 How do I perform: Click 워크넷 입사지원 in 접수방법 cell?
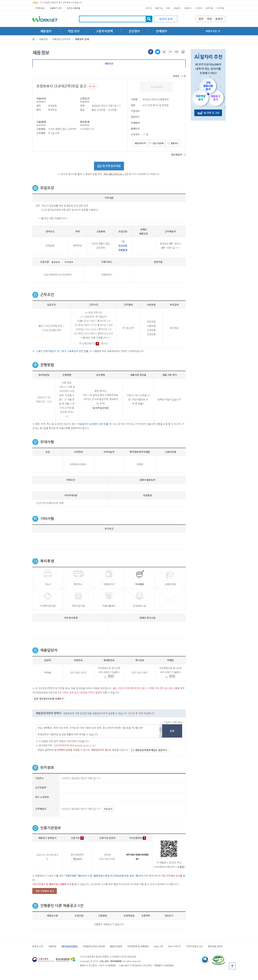[101, 408]
